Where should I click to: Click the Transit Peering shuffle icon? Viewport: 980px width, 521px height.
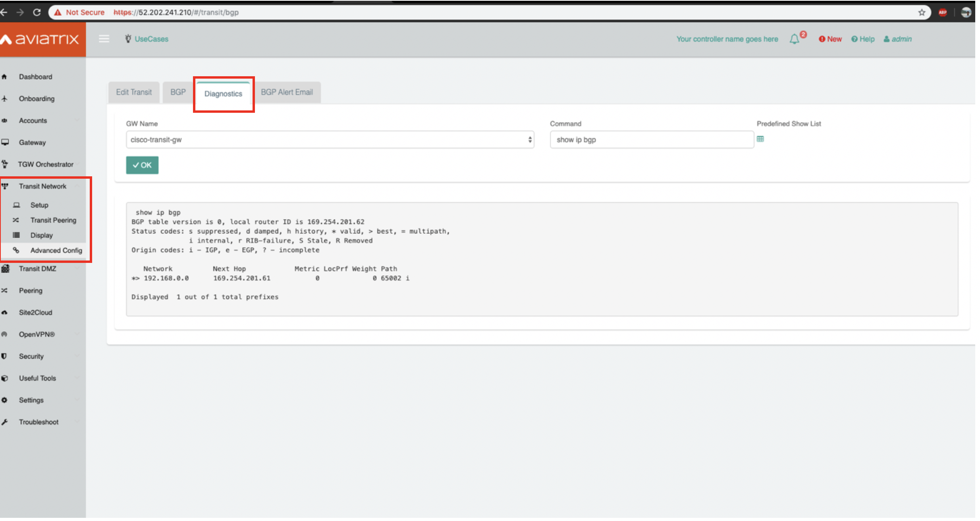(x=16, y=220)
